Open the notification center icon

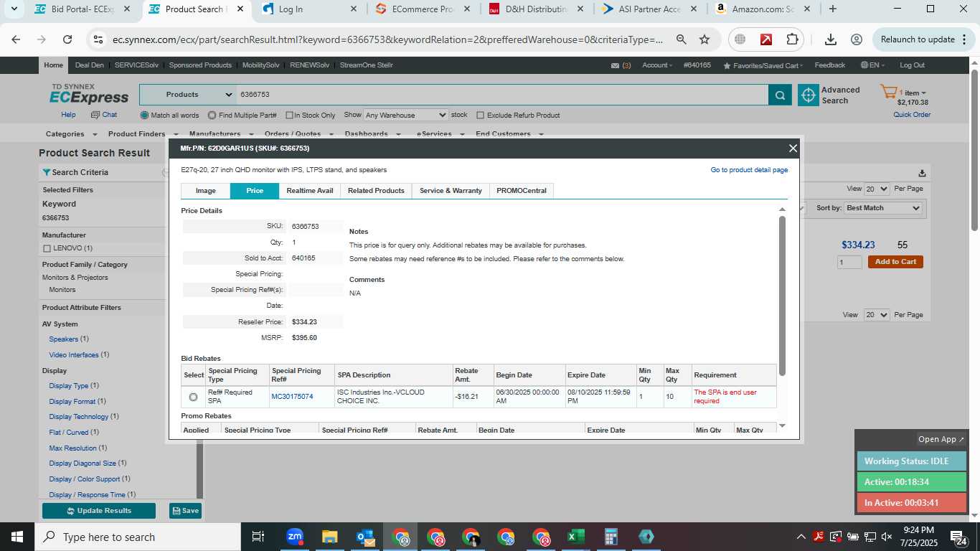(x=959, y=537)
